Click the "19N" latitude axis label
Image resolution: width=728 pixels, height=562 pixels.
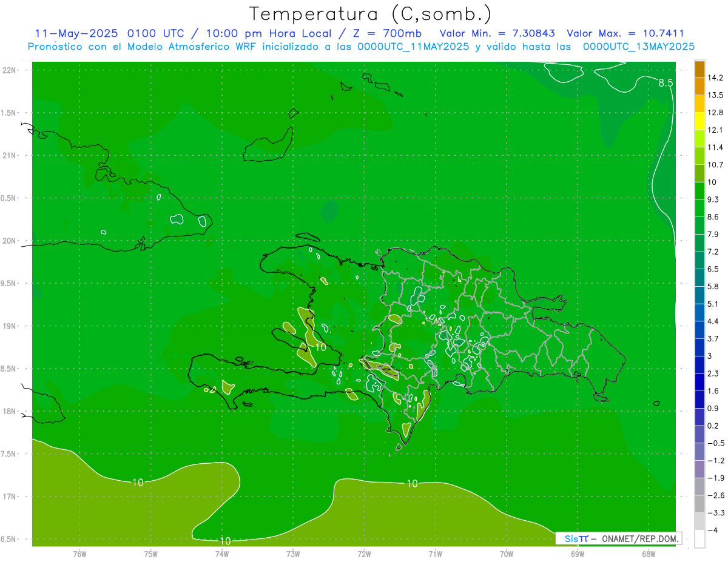click(x=10, y=326)
